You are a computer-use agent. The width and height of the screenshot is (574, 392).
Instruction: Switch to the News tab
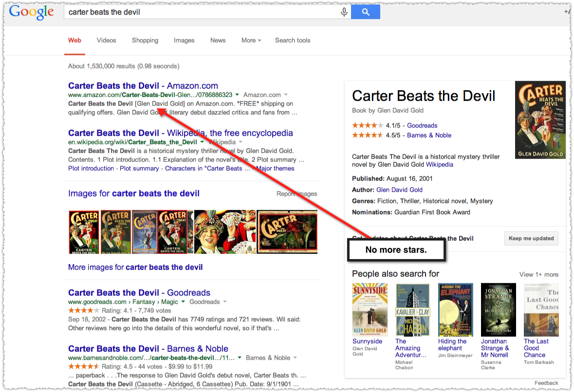(x=218, y=40)
